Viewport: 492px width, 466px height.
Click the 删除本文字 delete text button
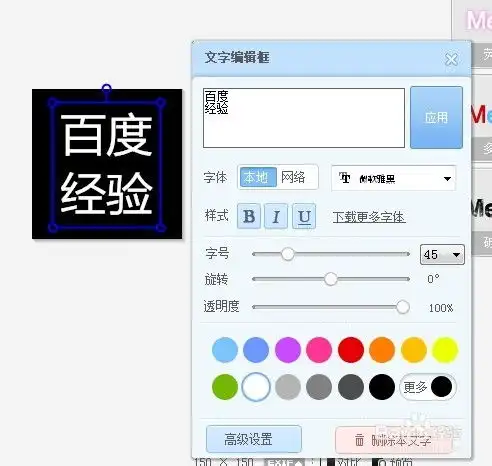coord(393,441)
